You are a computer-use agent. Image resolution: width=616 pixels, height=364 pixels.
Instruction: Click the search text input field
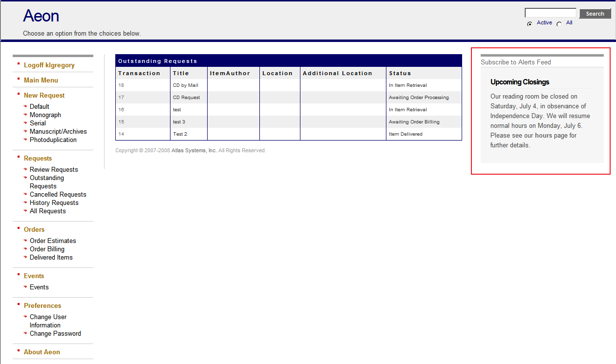click(x=550, y=13)
